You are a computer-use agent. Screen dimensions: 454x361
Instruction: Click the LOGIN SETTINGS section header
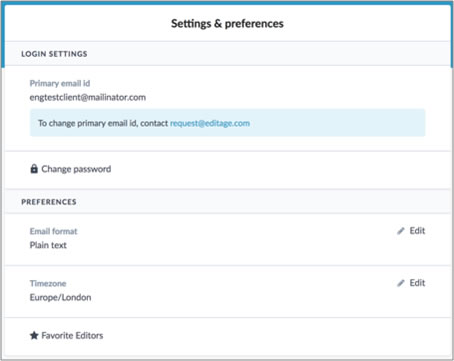(x=54, y=54)
